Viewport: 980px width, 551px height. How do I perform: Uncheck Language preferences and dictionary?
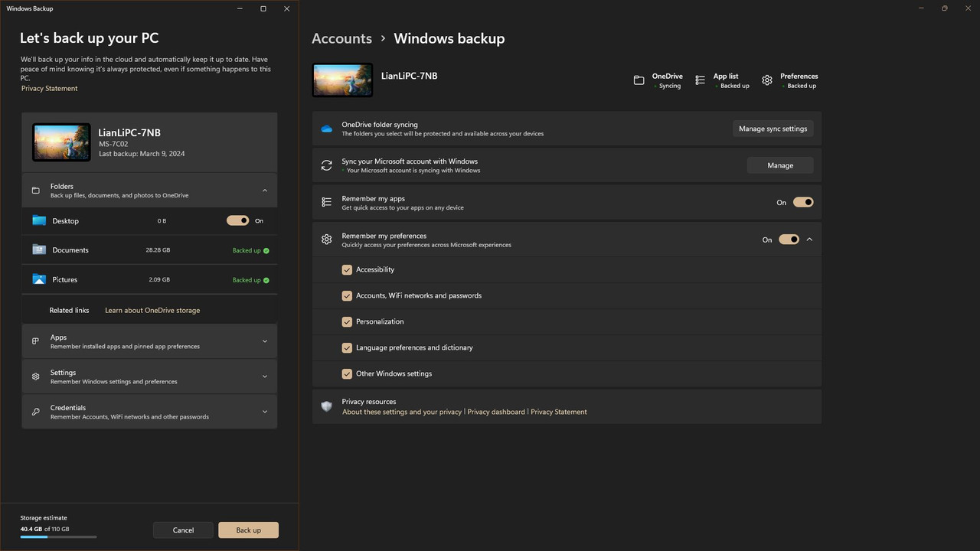[347, 347]
